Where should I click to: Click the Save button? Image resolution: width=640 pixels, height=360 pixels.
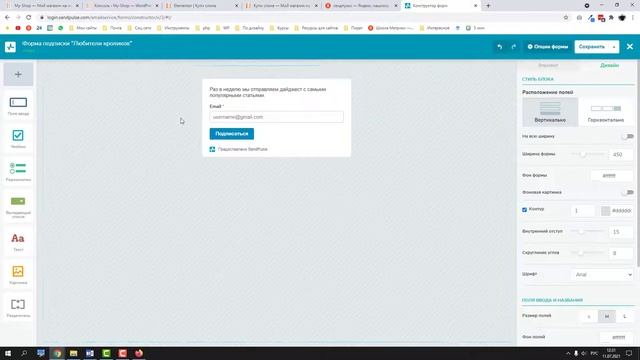click(x=592, y=47)
